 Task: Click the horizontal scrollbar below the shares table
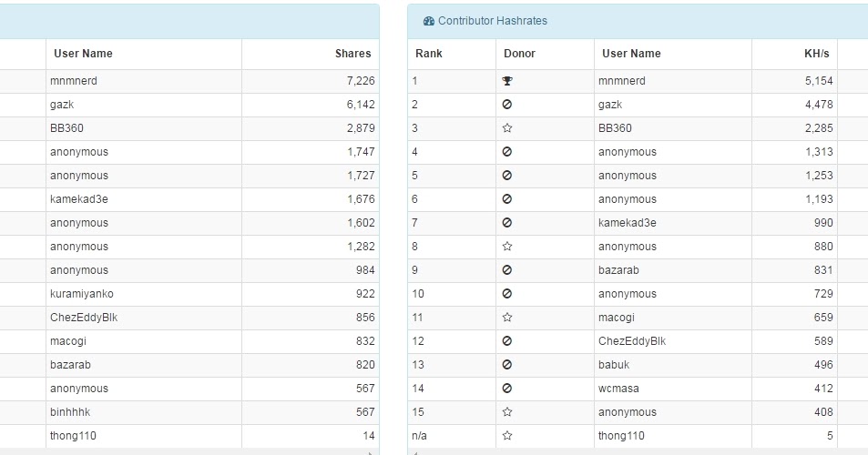(x=182, y=450)
